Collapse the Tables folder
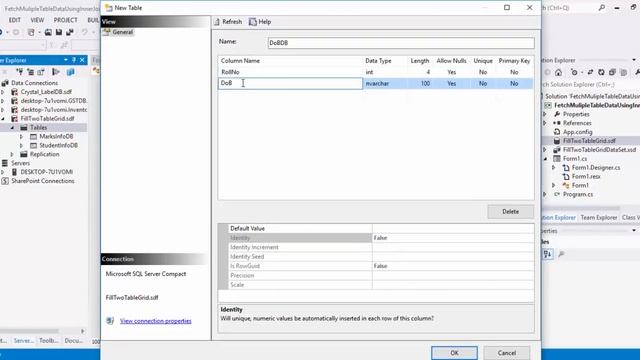The image size is (640, 360). 12,127
